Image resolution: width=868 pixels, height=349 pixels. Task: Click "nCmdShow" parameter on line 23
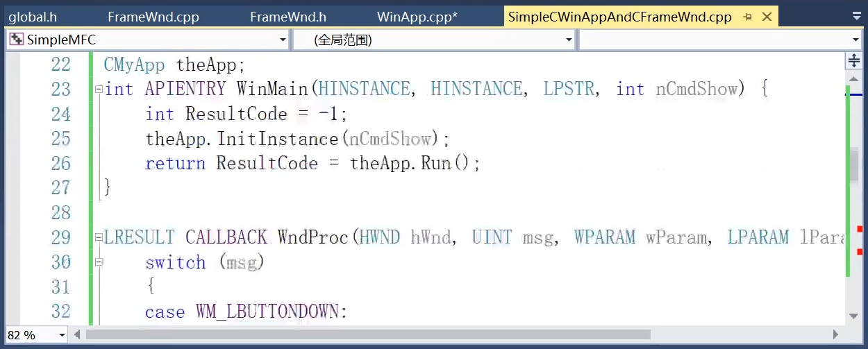(x=696, y=90)
